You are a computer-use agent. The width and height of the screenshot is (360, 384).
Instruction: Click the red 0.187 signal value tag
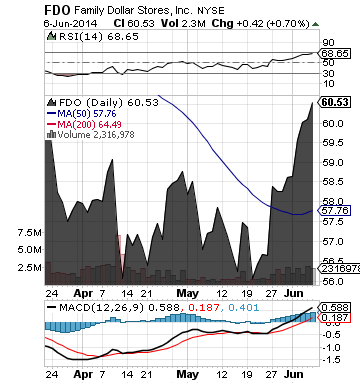335,318
